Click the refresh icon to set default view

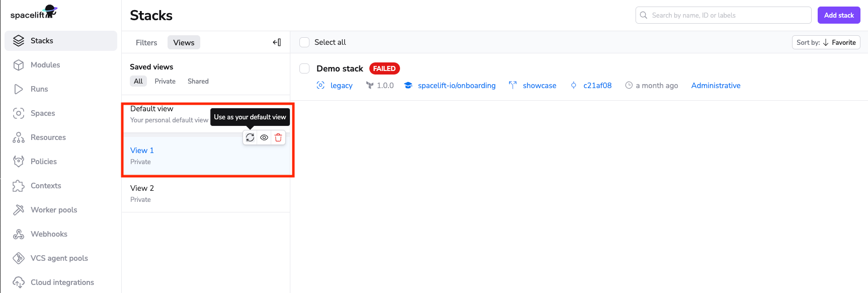coord(250,137)
